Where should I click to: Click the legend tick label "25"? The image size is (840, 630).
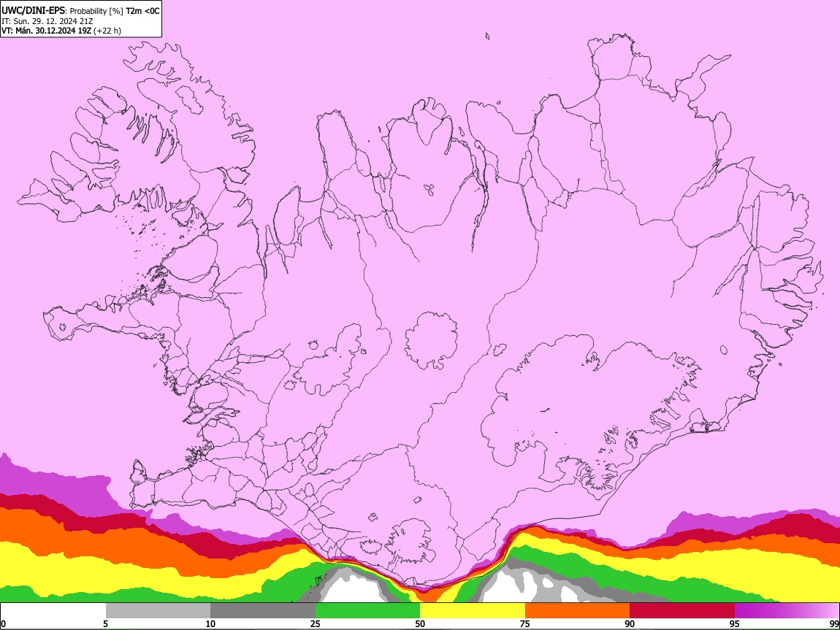pyautogui.click(x=316, y=624)
